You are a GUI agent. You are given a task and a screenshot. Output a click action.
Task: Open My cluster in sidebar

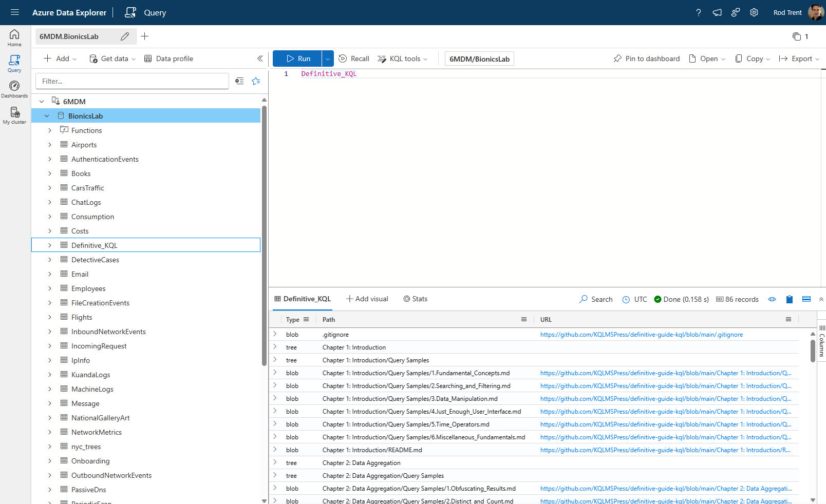14,115
